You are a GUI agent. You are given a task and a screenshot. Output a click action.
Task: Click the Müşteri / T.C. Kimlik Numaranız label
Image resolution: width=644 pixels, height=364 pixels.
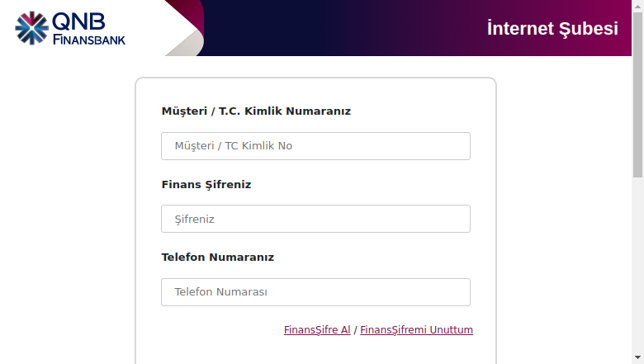coord(256,111)
